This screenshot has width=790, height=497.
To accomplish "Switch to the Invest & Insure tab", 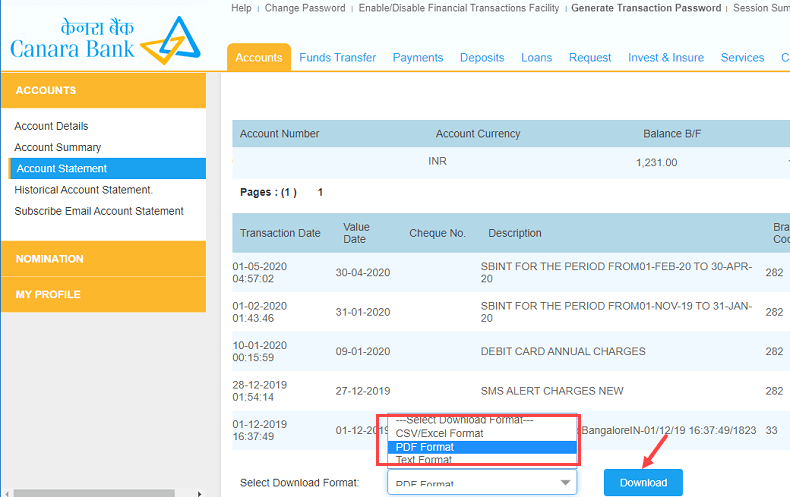I will (x=666, y=57).
